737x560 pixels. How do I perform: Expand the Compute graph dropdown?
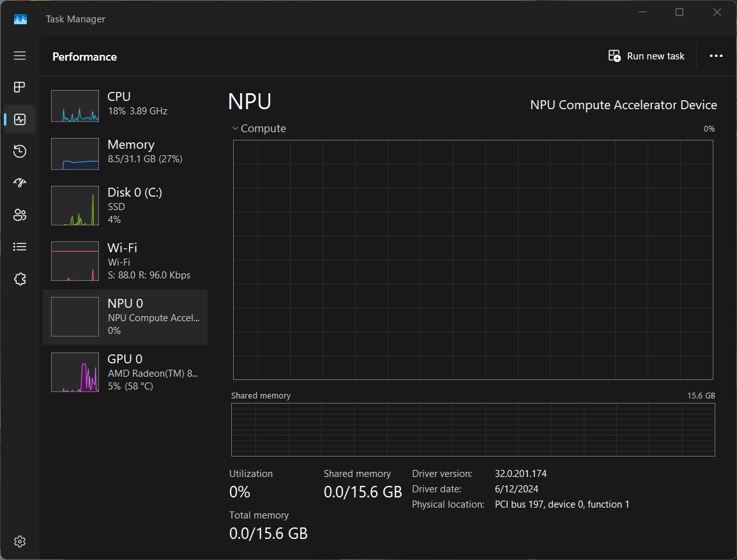[x=259, y=128]
